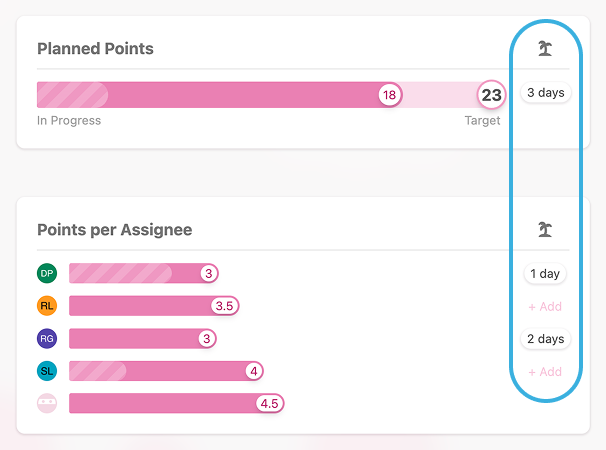Click the unassigned avatar icon
Image resolution: width=606 pixels, height=450 pixels.
tap(47, 404)
